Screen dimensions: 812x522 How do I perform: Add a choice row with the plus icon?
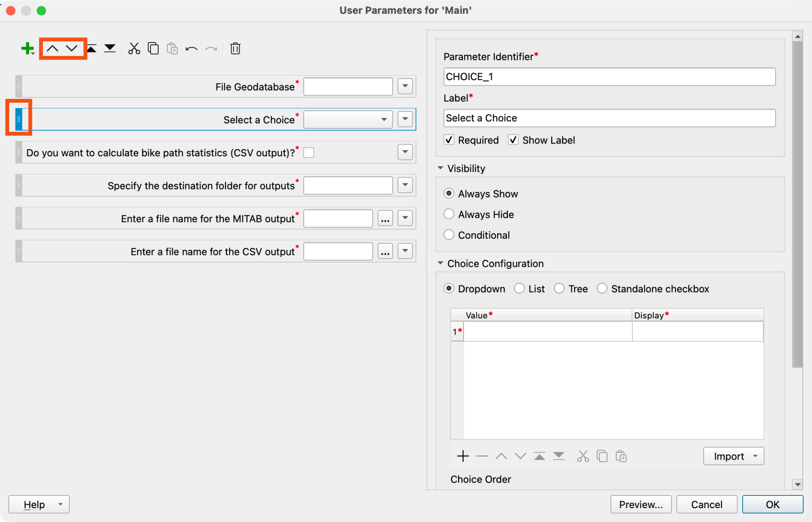(x=463, y=456)
